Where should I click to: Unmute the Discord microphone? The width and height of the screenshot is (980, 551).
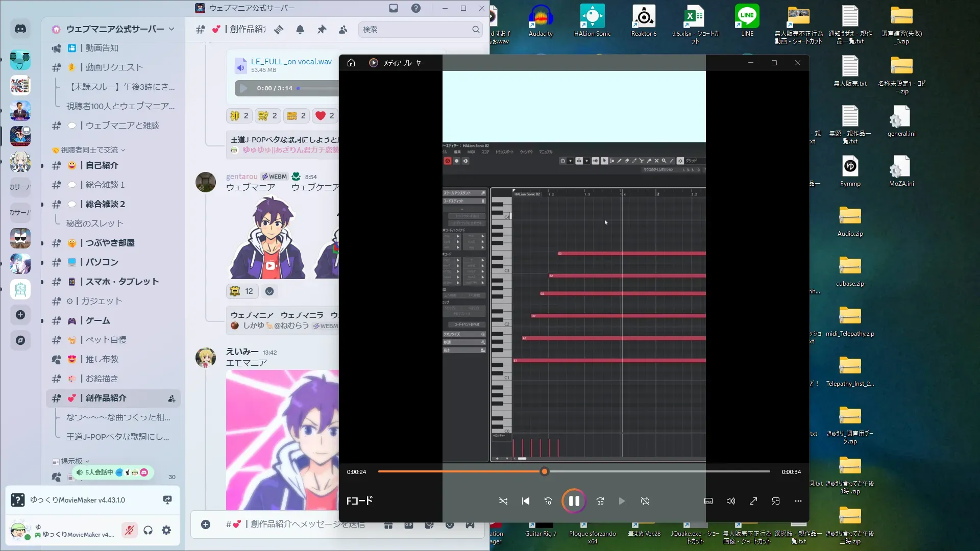(129, 530)
